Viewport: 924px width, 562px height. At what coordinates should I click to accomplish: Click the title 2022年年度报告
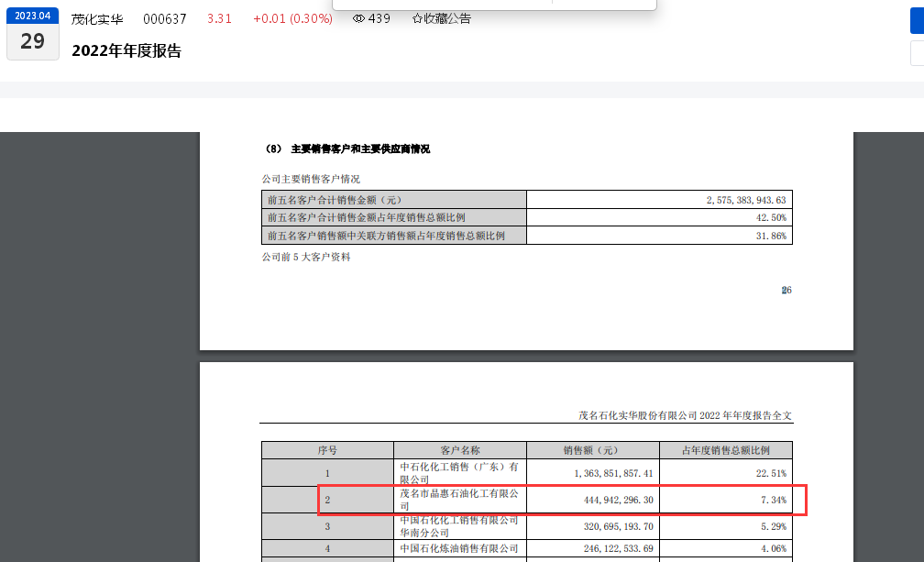(126, 51)
